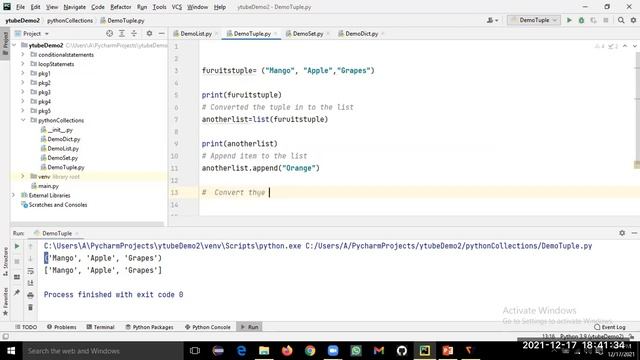The image size is (640, 360).
Task: Switch to PyCharm taskbar icon
Action: click(424, 351)
